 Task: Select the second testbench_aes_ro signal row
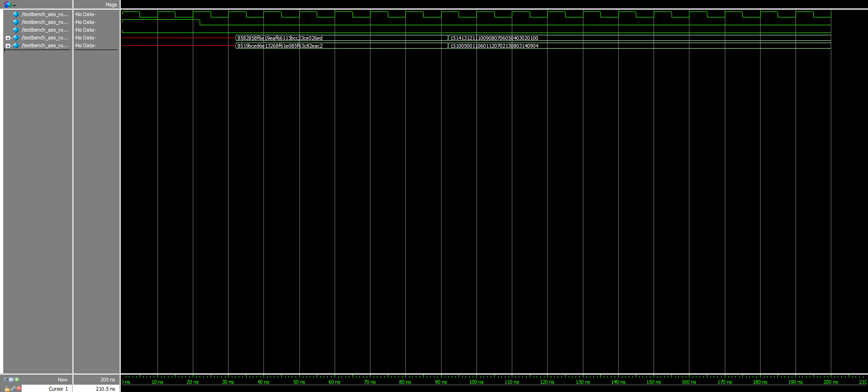(45, 22)
